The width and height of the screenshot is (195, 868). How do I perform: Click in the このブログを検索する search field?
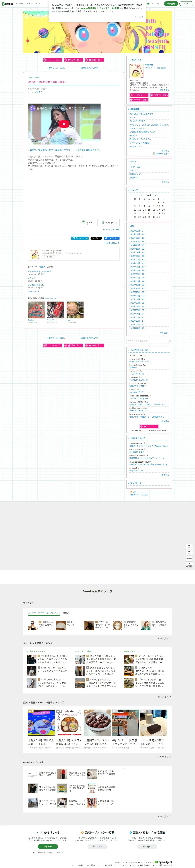tap(147, 341)
